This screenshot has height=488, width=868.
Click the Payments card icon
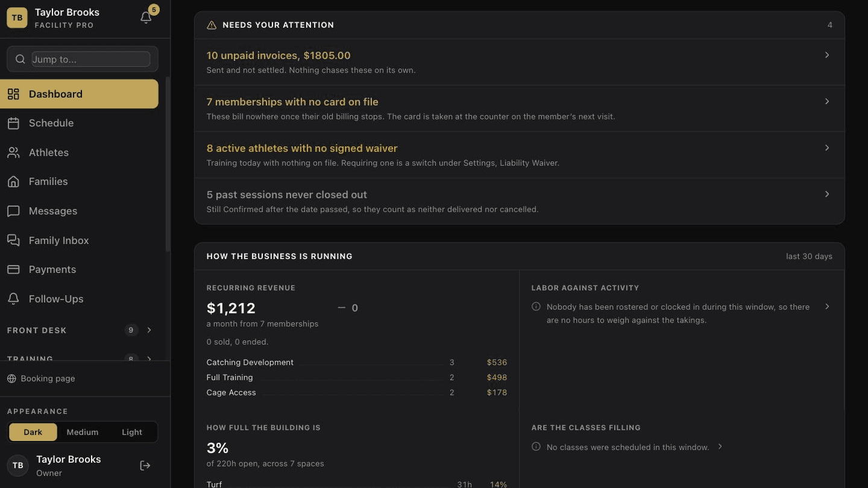coord(13,269)
